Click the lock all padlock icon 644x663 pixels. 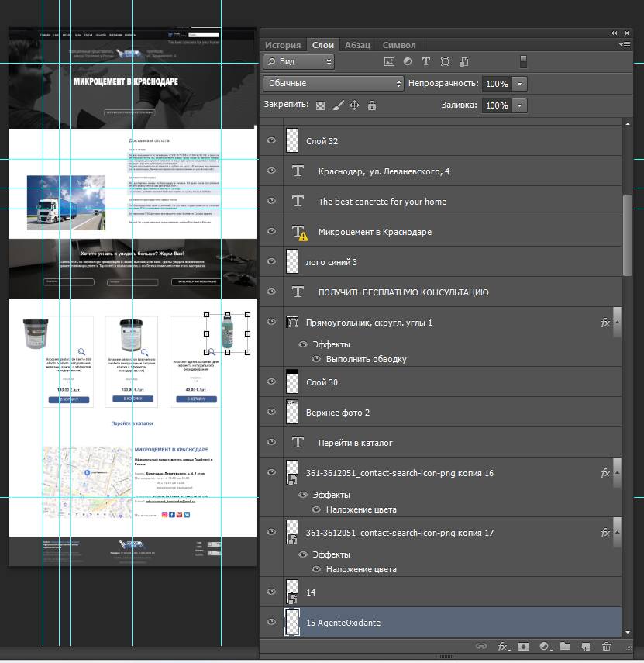[x=372, y=105]
